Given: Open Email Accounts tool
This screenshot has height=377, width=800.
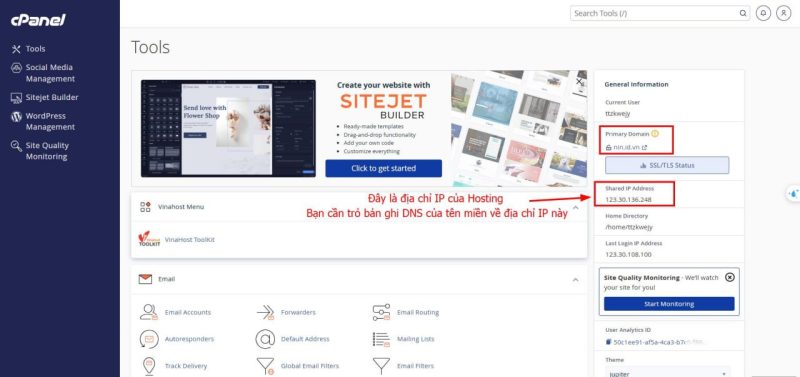Looking at the screenshot, I should tap(187, 312).
